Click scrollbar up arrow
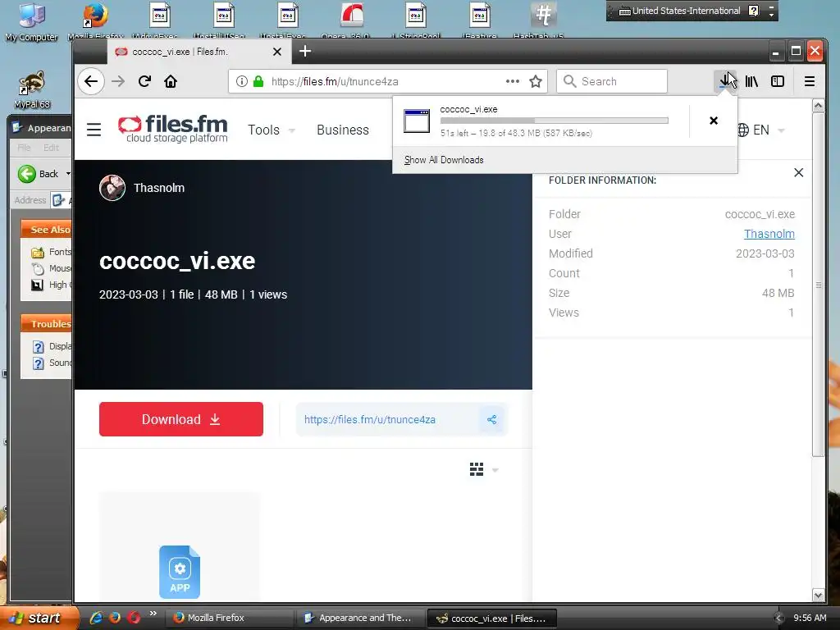 [818, 106]
